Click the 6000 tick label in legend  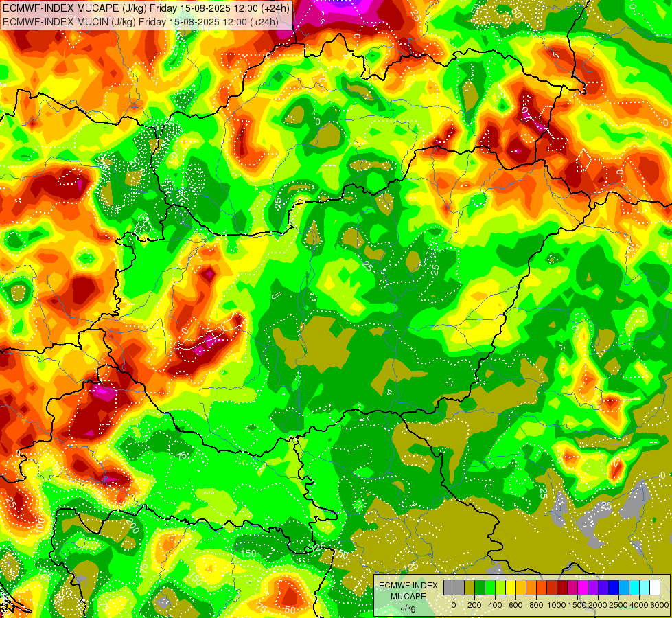coord(660,605)
